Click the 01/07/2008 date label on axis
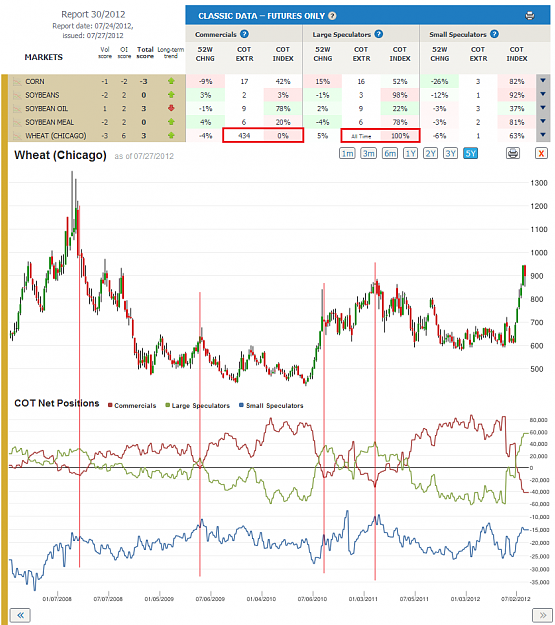 [x=57, y=599]
